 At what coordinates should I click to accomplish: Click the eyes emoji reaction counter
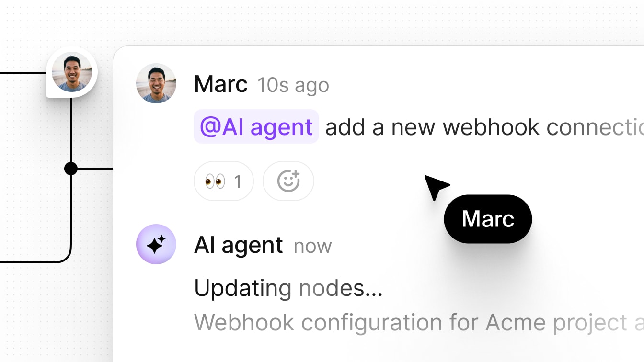coord(237,181)
